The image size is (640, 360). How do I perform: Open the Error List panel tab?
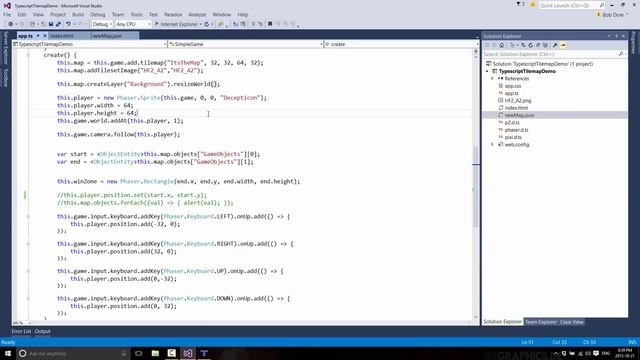coord(21,331)
